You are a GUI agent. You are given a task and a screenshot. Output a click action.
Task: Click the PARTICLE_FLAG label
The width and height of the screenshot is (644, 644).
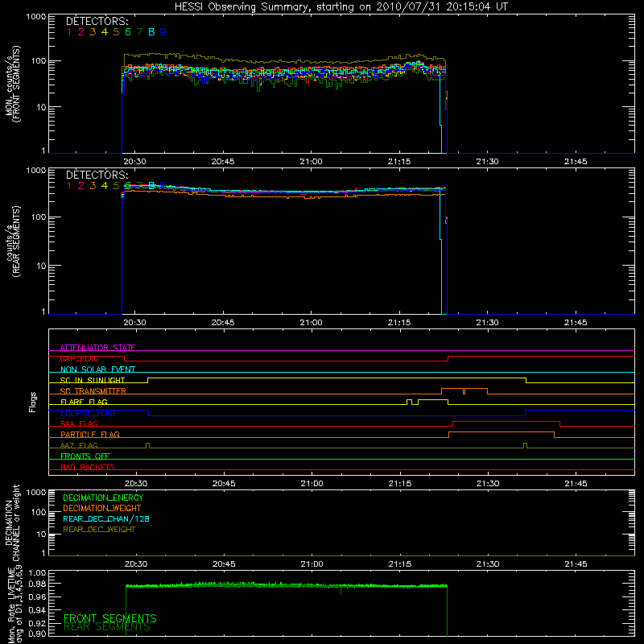click(90, 434)
